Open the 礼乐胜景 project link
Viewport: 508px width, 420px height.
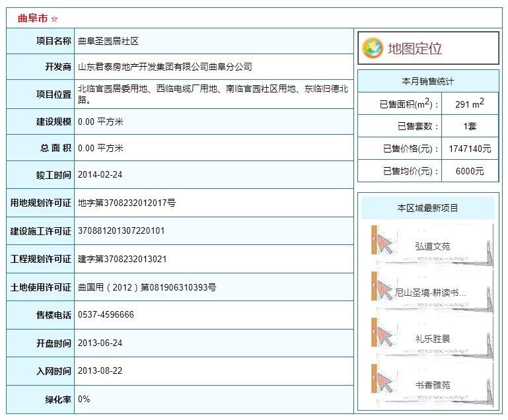coord(433,339)
